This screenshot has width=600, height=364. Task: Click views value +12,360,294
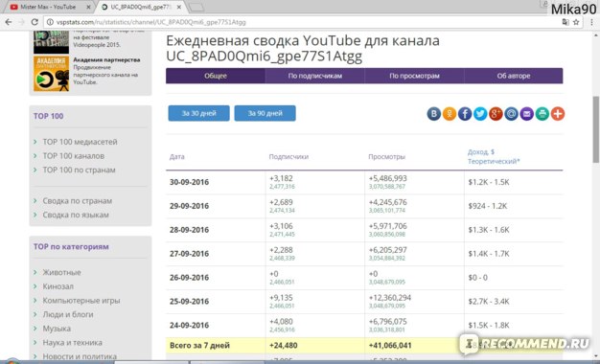point(389,298)
